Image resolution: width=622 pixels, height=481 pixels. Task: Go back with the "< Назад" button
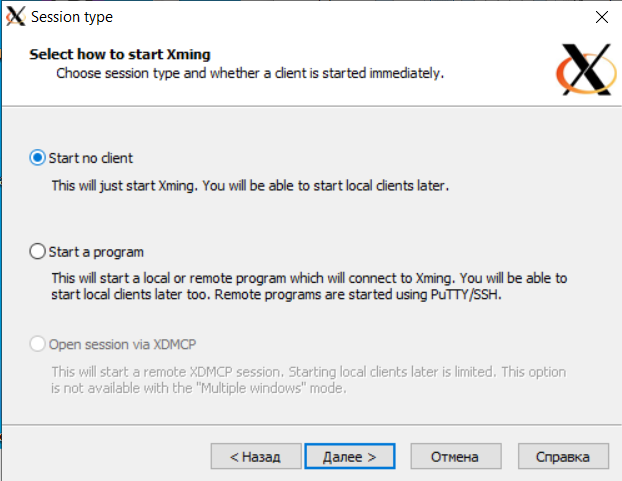click(255, 456)
